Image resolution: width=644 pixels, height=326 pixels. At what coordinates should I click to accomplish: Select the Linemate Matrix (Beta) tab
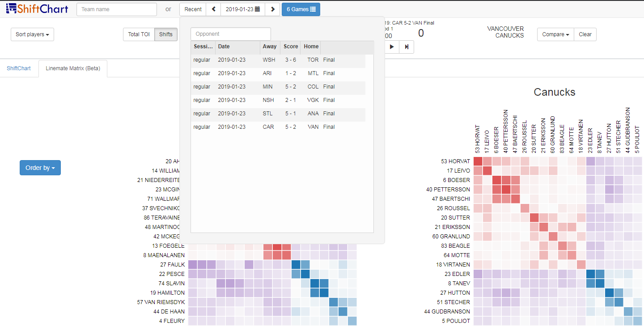click(73, 68)
